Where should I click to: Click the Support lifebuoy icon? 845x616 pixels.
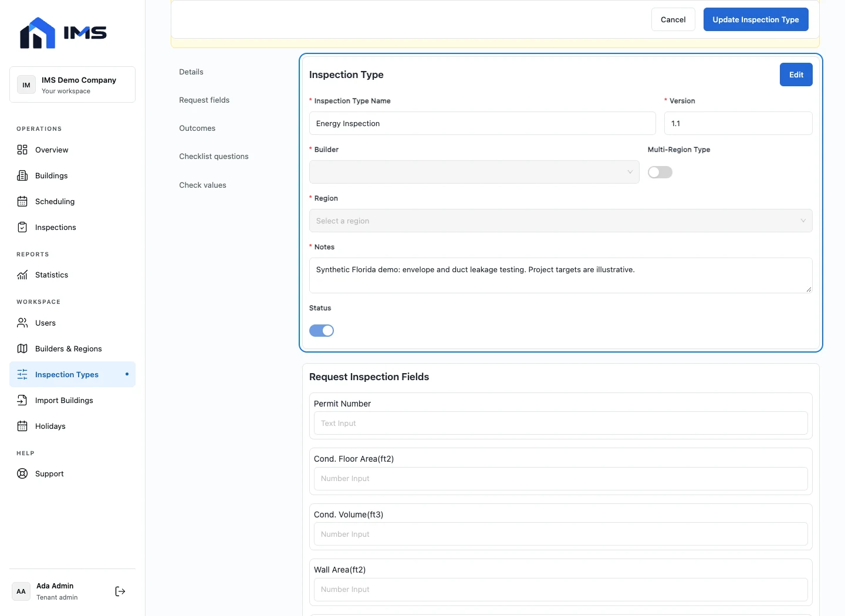22,473
